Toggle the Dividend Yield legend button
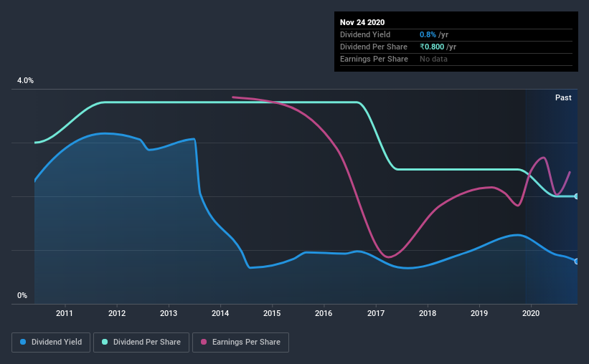 (51, 343)
